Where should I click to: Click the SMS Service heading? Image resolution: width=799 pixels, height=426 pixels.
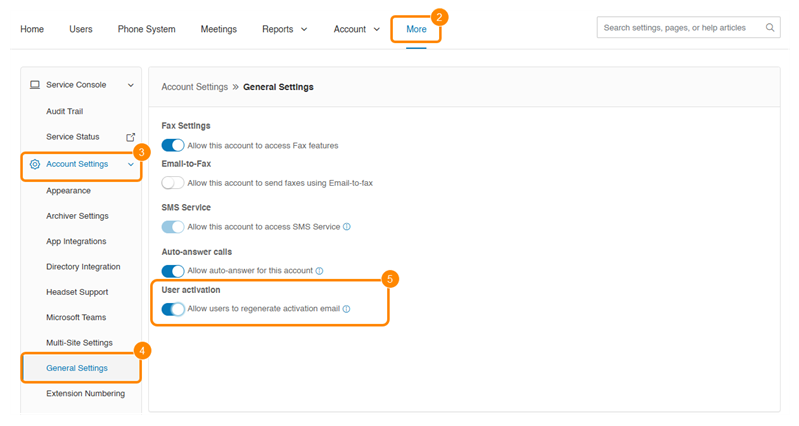[x=186, y=207]
